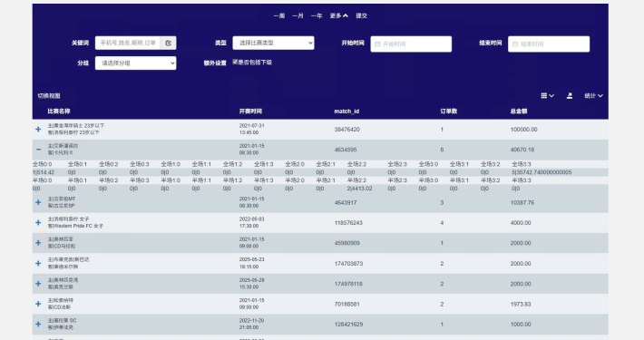This screenshot has width=644, height=340.
Task: Expand the row with match_id 70188581
Action: [38, 304]
